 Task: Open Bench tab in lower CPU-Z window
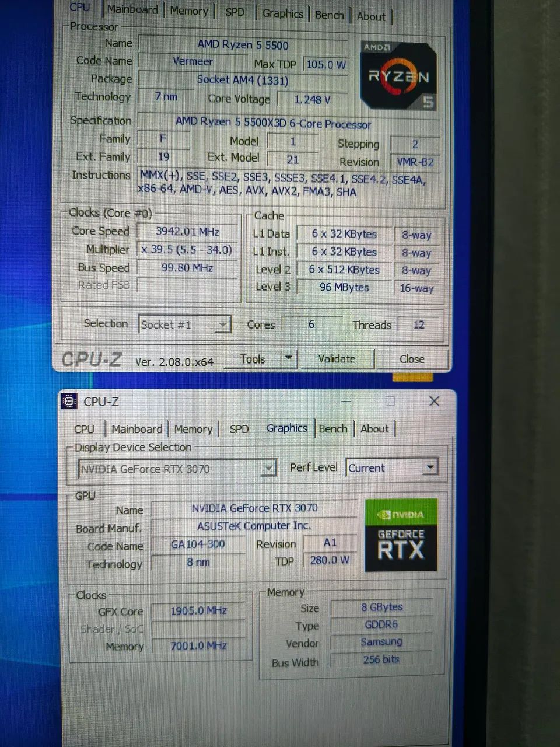click(x=333, y=428)
